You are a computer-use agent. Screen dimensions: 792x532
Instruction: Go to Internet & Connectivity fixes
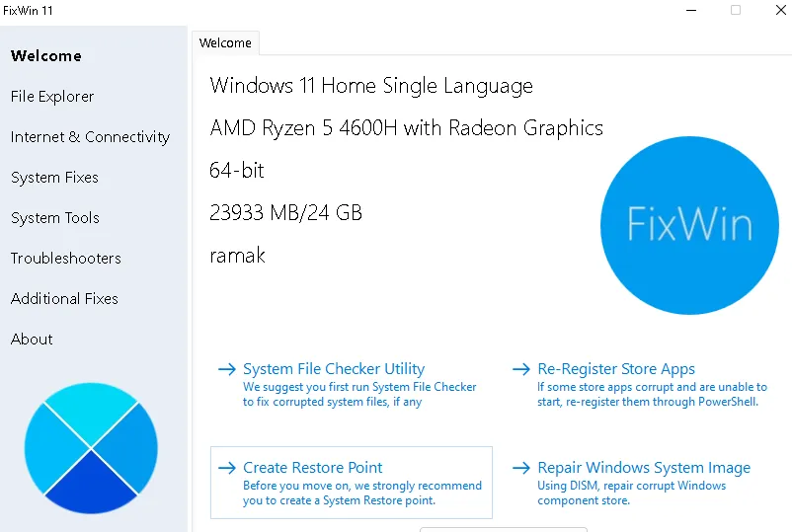(90, 137)
